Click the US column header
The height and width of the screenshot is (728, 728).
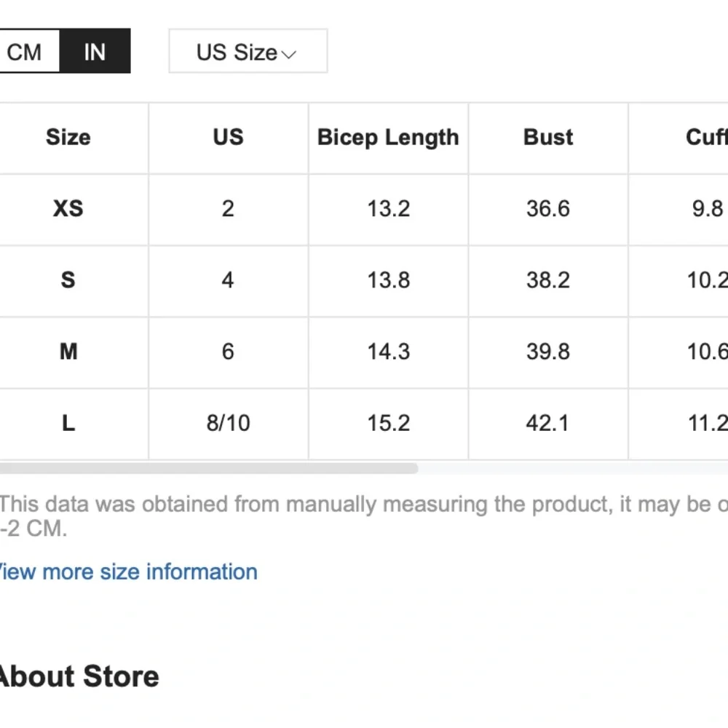tap(228, 138)
